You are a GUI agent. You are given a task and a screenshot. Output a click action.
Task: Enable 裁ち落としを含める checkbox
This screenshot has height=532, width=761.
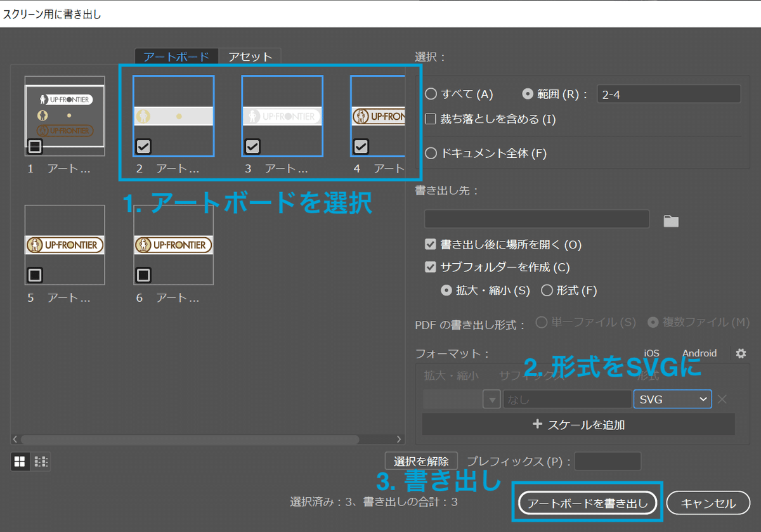coord(431,119)
